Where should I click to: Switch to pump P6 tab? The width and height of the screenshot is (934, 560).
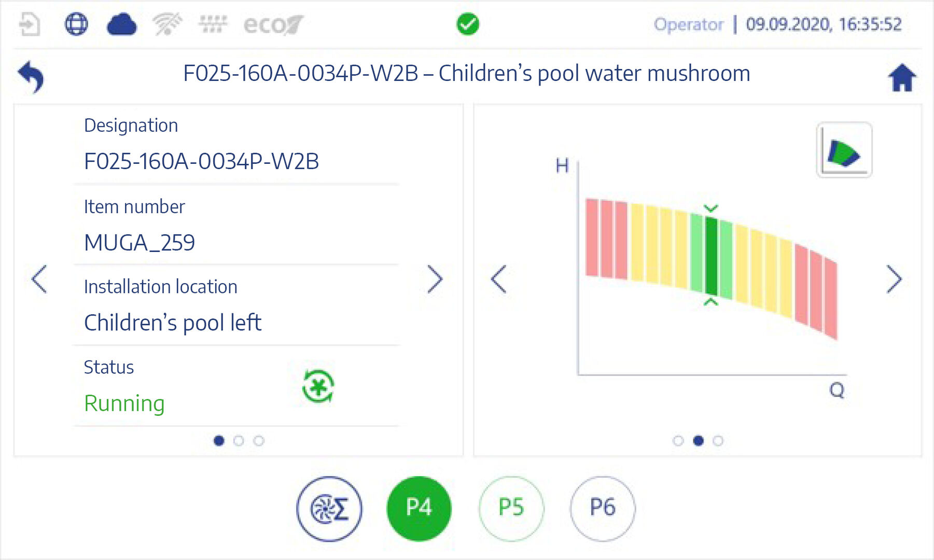(602, 508)
